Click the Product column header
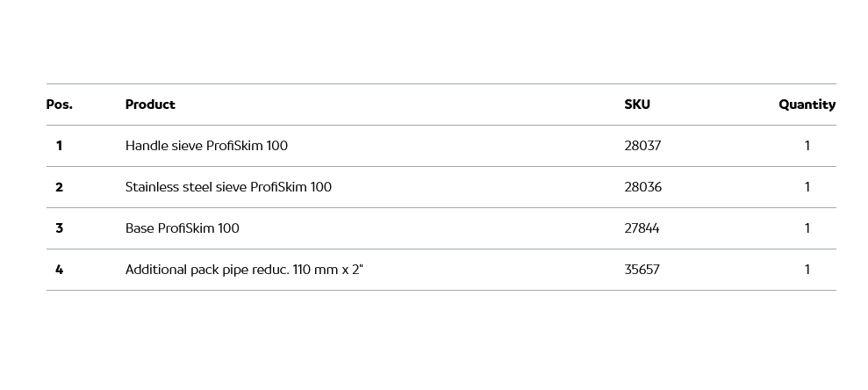868x390 pixels. click(150, 105)
